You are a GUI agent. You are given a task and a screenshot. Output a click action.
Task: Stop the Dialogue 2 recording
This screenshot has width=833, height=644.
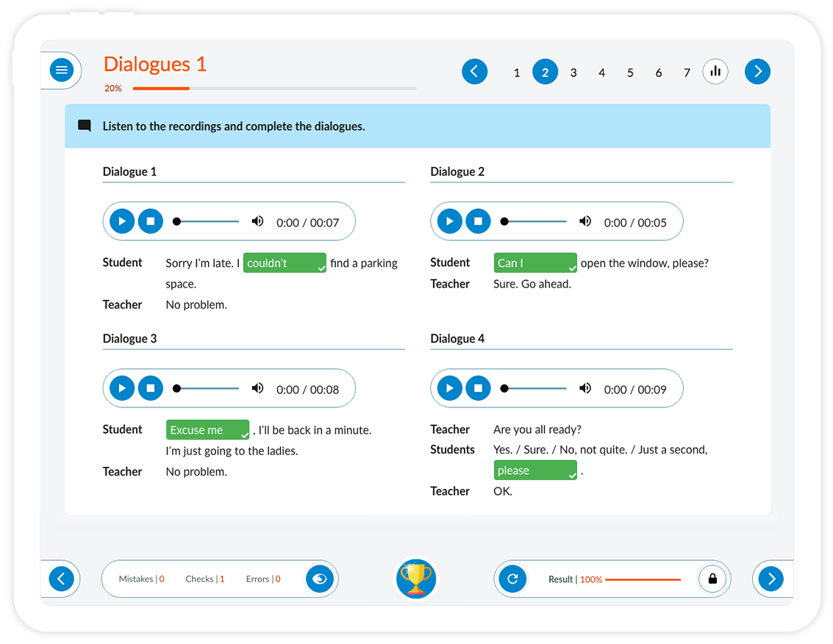pyautogui.click(x=478, y=221)
